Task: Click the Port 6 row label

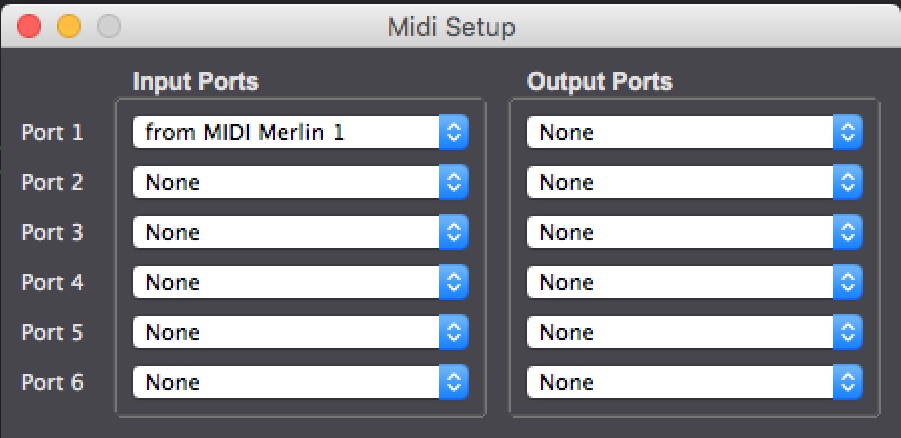Action: [x=53, y=382]
